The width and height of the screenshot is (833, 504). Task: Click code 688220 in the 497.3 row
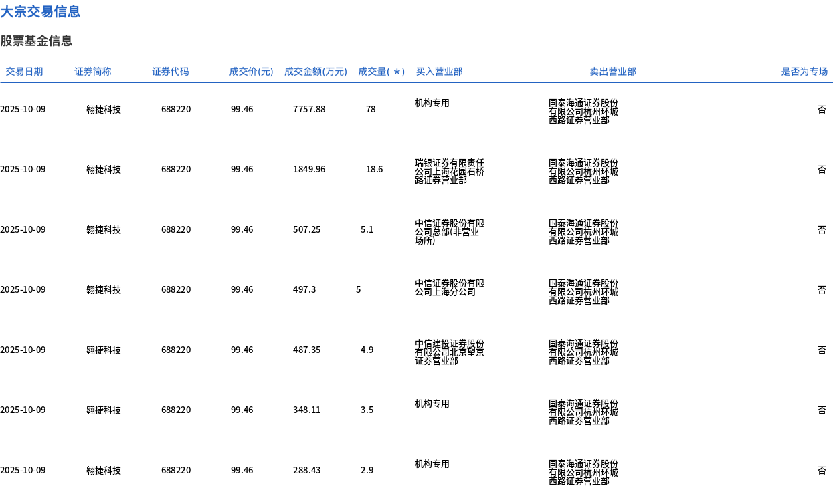coord(176,289)
